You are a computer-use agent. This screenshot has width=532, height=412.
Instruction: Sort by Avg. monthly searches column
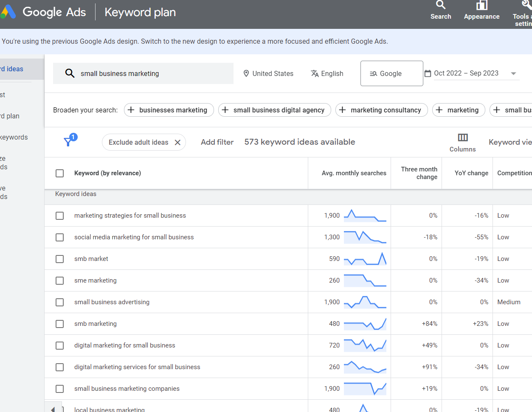[354, 173]
